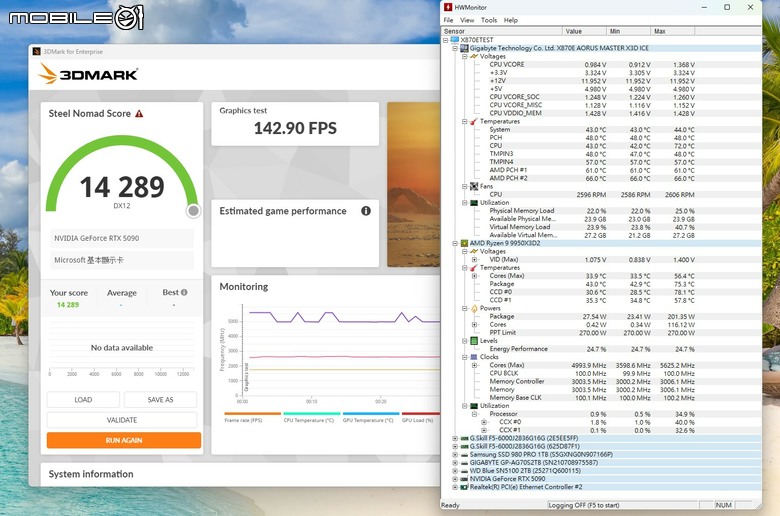Open the Help menu in HWMonitor
This screenshot has width=780, height=516.
[x=511, y=20]
